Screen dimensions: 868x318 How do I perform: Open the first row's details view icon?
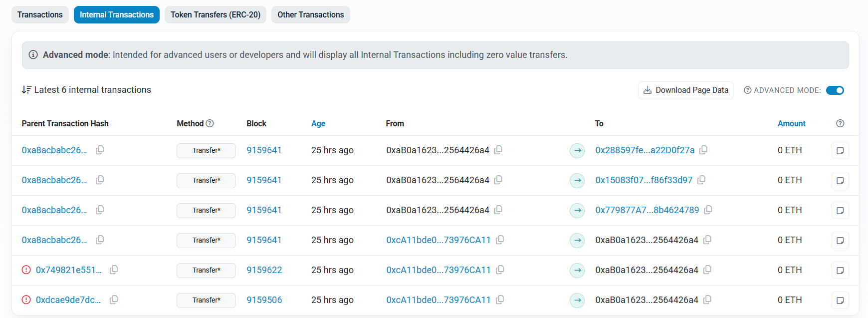(x=840, y=150)
